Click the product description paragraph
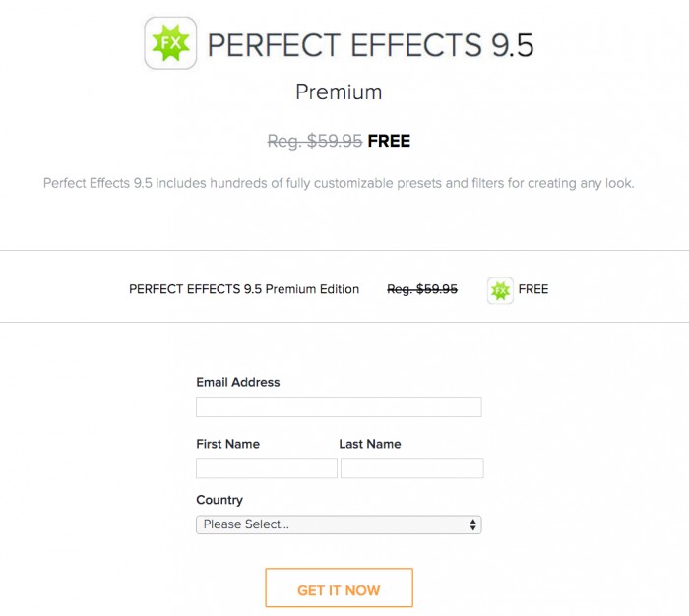Screen dimensions: 689x616 (339, 183)
